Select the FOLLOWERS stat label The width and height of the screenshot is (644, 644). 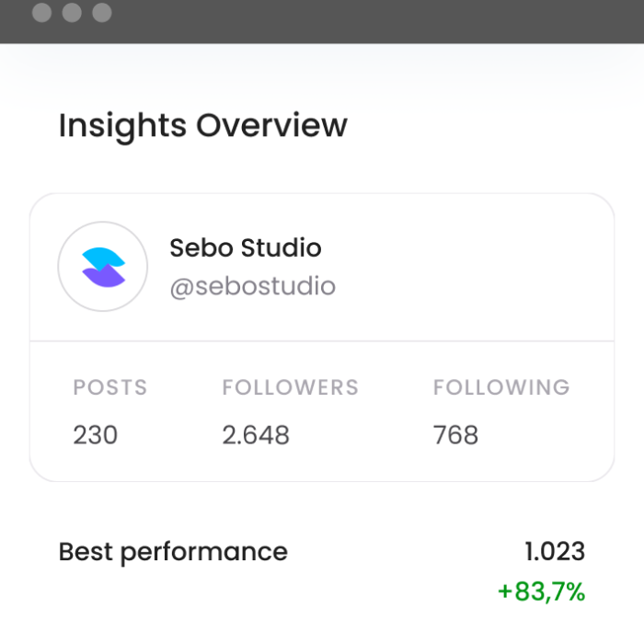click(291, 387)
